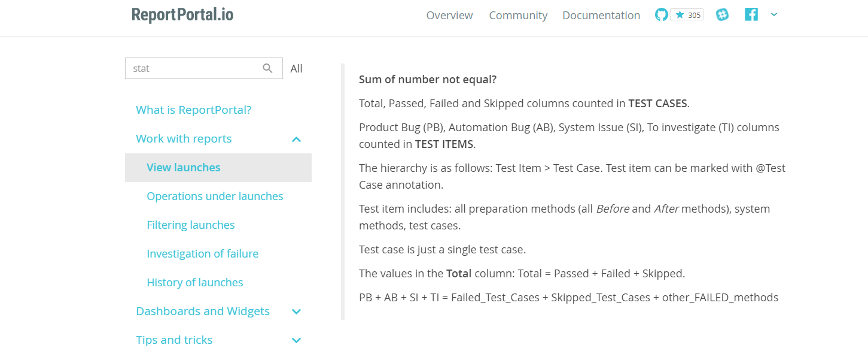The height and width of the screenshot is (348, 868).
Task: Collapse the Work with reports section
Action: pos(296,139)
